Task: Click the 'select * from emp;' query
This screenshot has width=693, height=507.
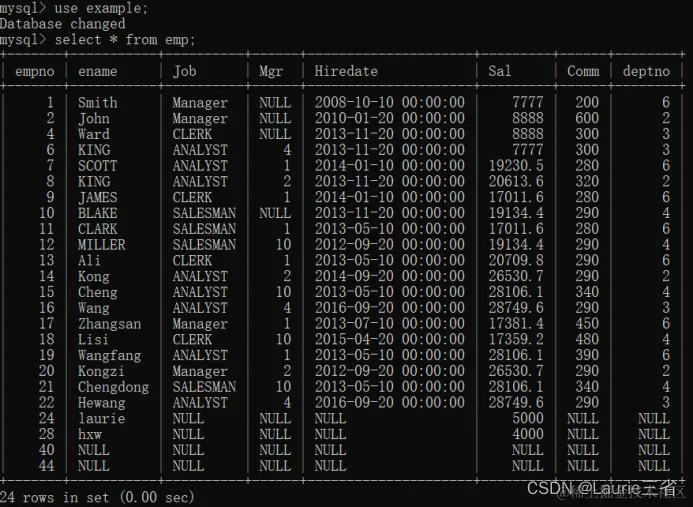Action: click(x=125, y=40)
